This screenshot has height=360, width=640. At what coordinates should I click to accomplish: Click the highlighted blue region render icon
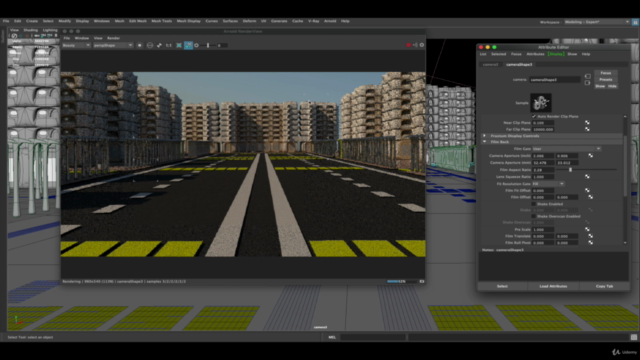188,45
